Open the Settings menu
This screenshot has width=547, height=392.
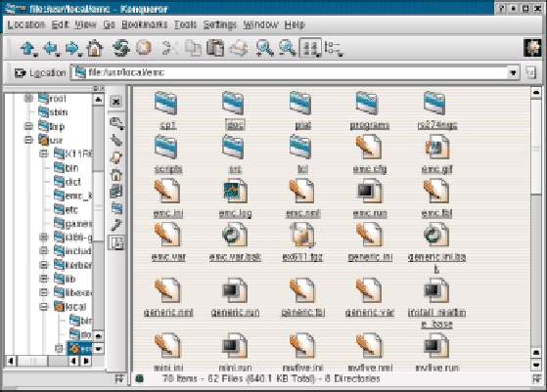[x=220, y=24]
